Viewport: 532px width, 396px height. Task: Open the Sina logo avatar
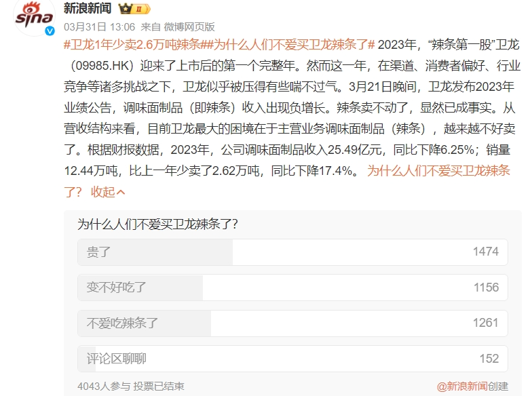tap(34, 17)
